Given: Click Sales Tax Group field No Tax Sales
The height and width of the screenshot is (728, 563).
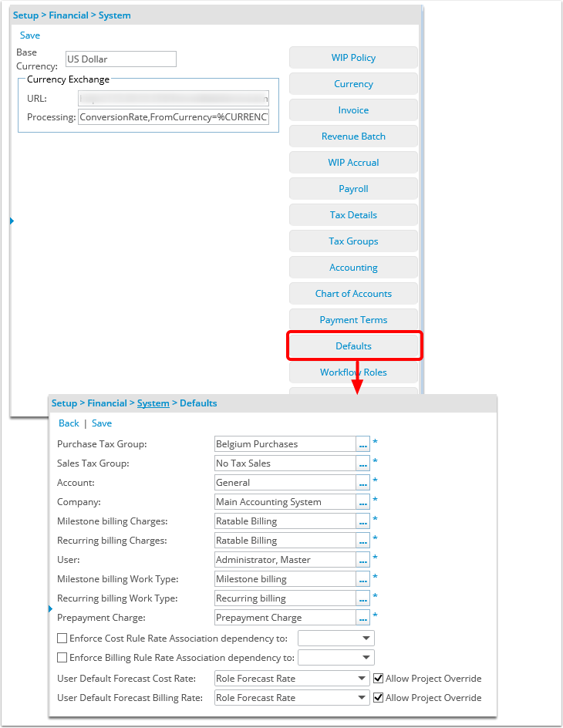Looking at the screenshot, I should [285, 463].
